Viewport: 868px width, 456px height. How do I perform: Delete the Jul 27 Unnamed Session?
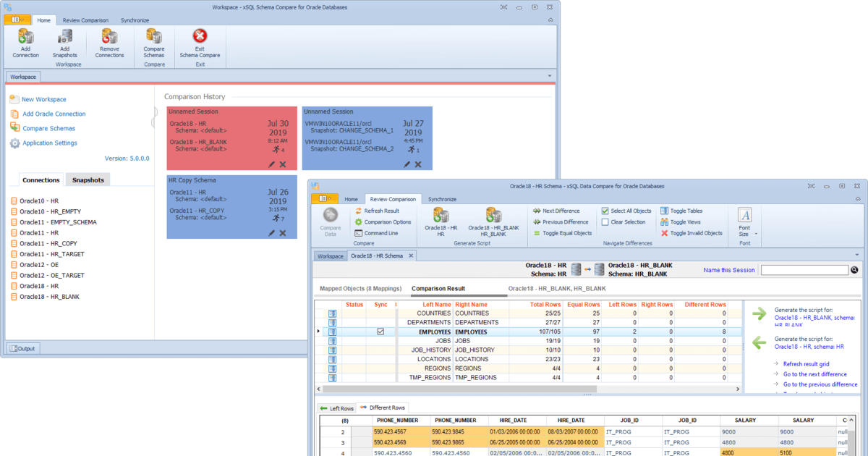tap(418, 164)
